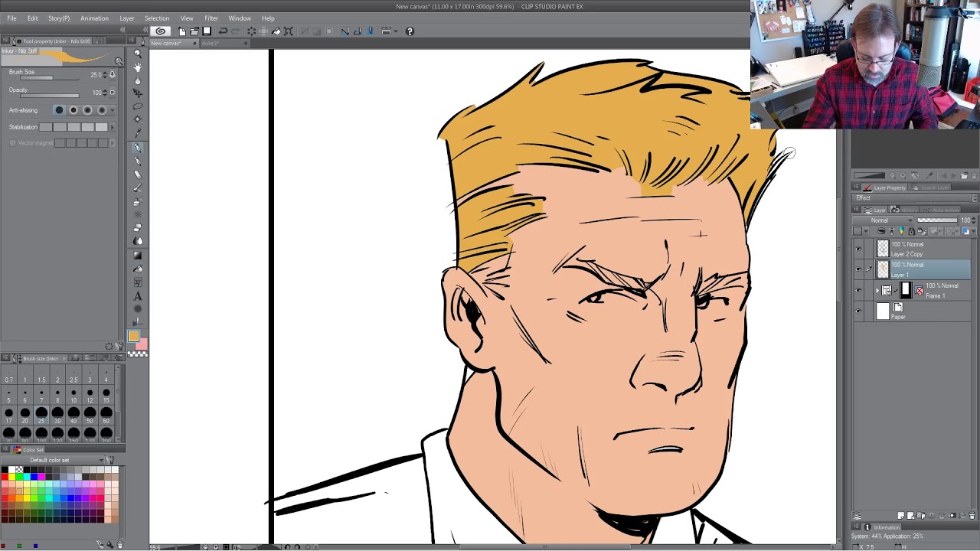Hide Layer 2 Copy using eye

coord(858,249)
